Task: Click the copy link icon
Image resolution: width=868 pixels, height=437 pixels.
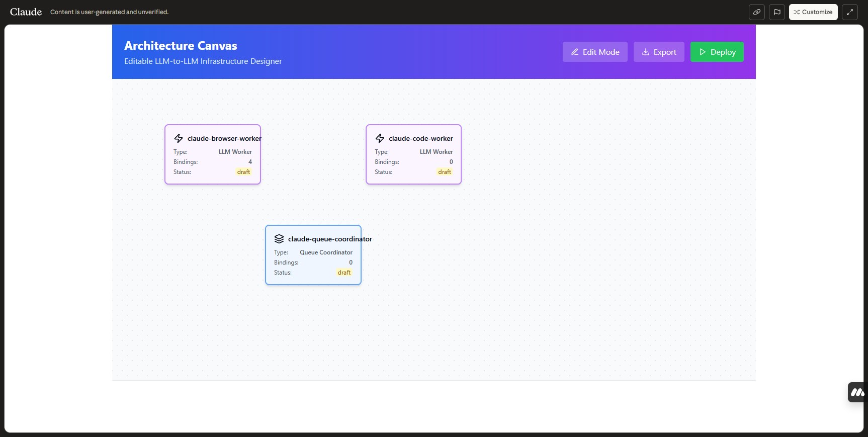Action: 756,12
